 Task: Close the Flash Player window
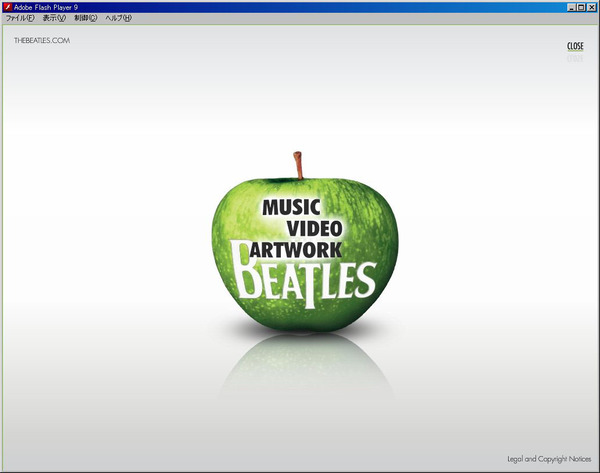(591, 7)
